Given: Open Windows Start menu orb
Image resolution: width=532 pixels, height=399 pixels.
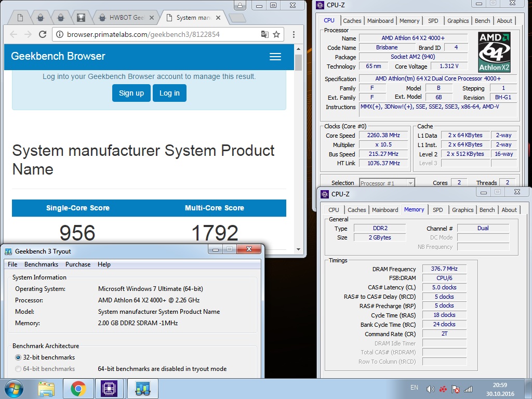Looking at the screenshot, I should click(14, 389).
